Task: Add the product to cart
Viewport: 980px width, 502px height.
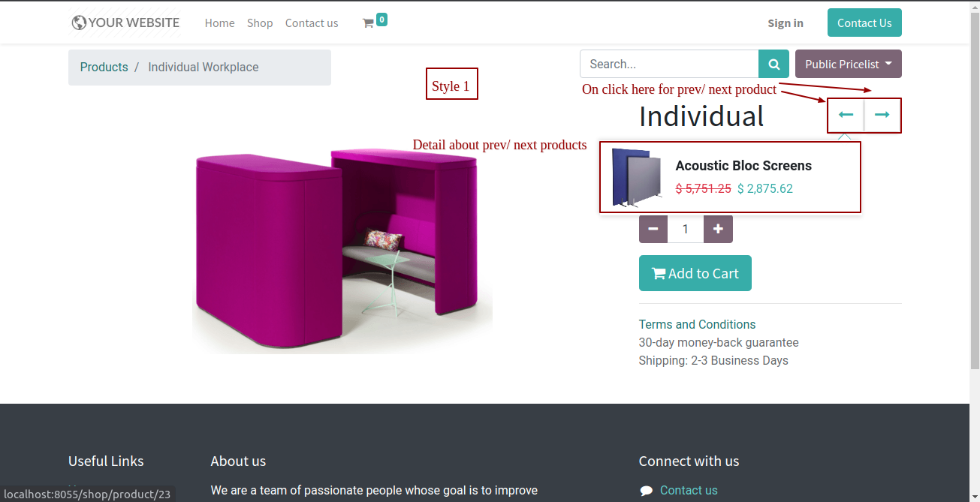Action: (695, 273)
